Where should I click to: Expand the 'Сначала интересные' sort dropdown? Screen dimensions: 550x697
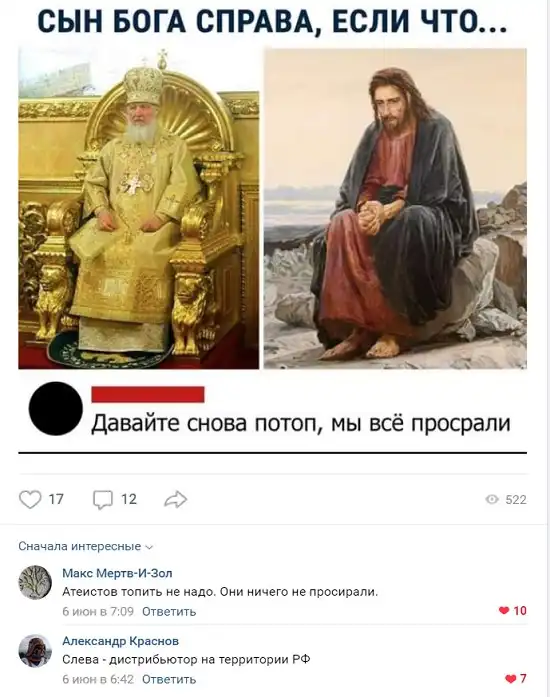point(85,546)
